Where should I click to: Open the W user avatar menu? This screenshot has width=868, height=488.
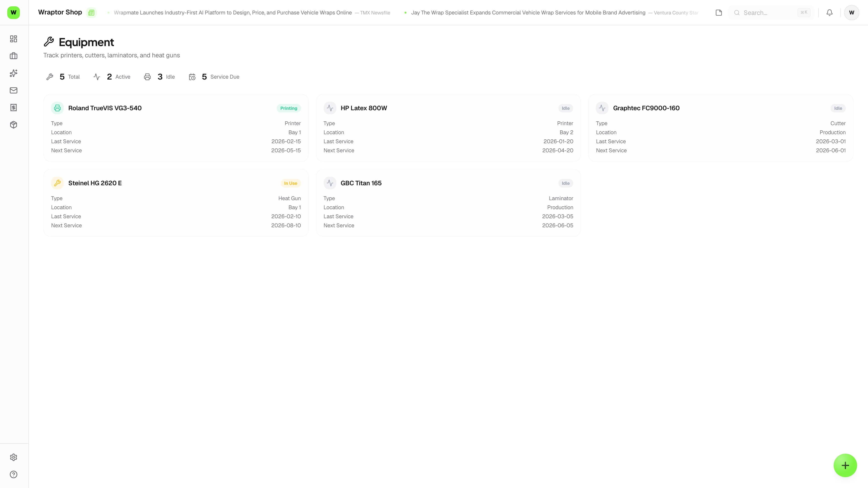tap(851, 12)
